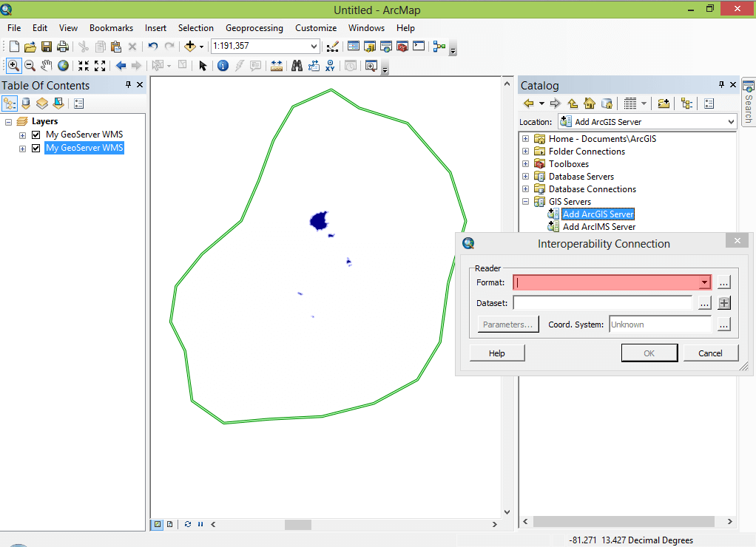The image size is (756, 547).
Task: Click Fixed Zoom In icon
Action: click(x=84, y=66)
